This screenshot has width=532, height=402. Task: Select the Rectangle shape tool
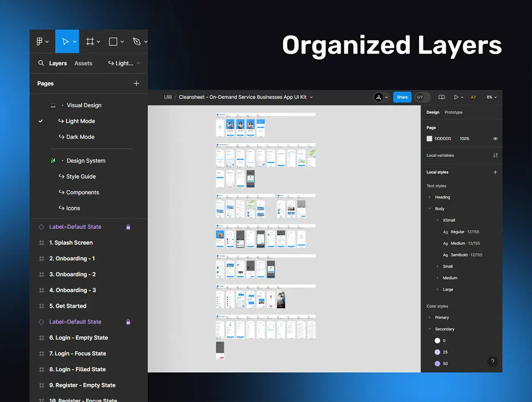(113, 42)
